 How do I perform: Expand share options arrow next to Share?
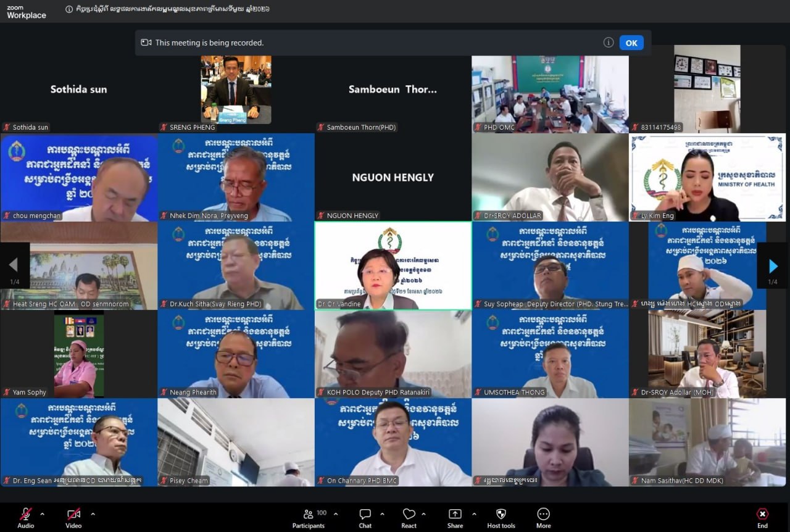[x=474, y=513]
